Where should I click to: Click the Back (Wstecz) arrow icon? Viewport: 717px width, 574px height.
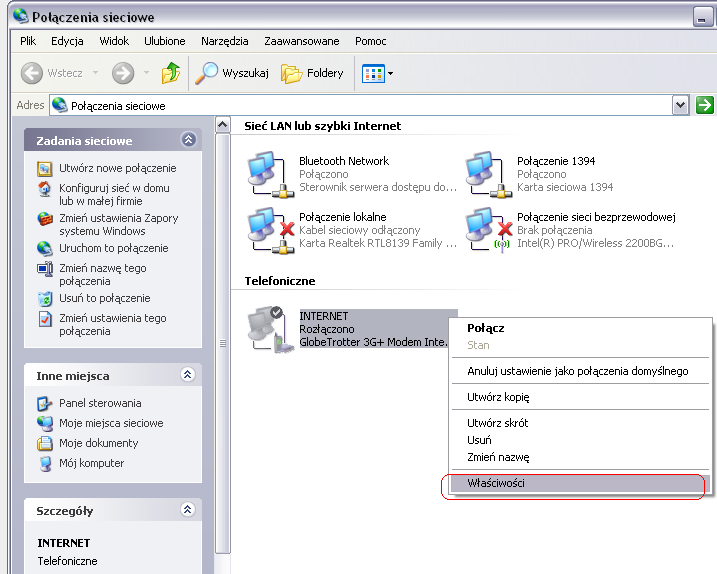(x=32, y=73)
